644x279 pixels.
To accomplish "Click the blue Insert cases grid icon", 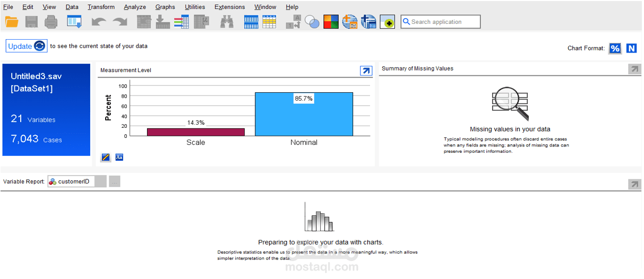I will [x=251, y=22].
